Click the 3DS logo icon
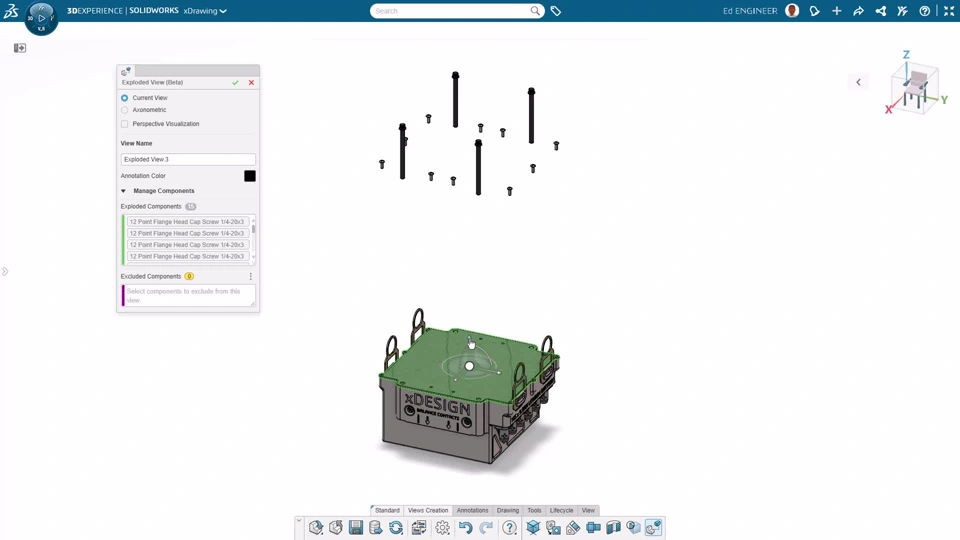The image size is (960, 540). 11,10
